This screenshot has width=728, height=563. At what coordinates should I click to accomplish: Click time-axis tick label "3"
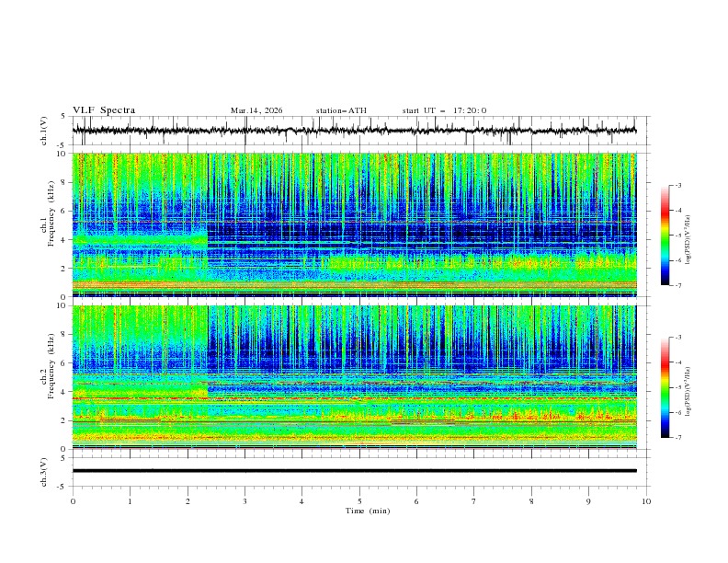245,501
